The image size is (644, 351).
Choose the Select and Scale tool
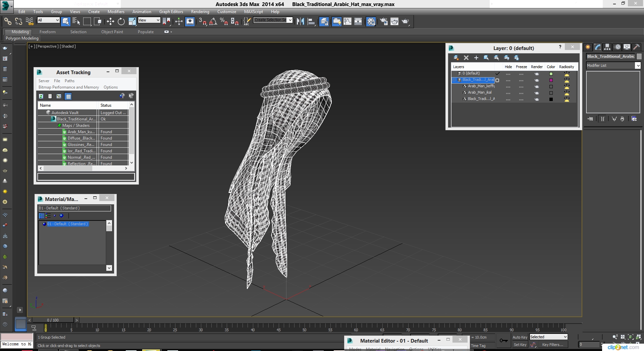pyautogui.click(x=132, y=21)
